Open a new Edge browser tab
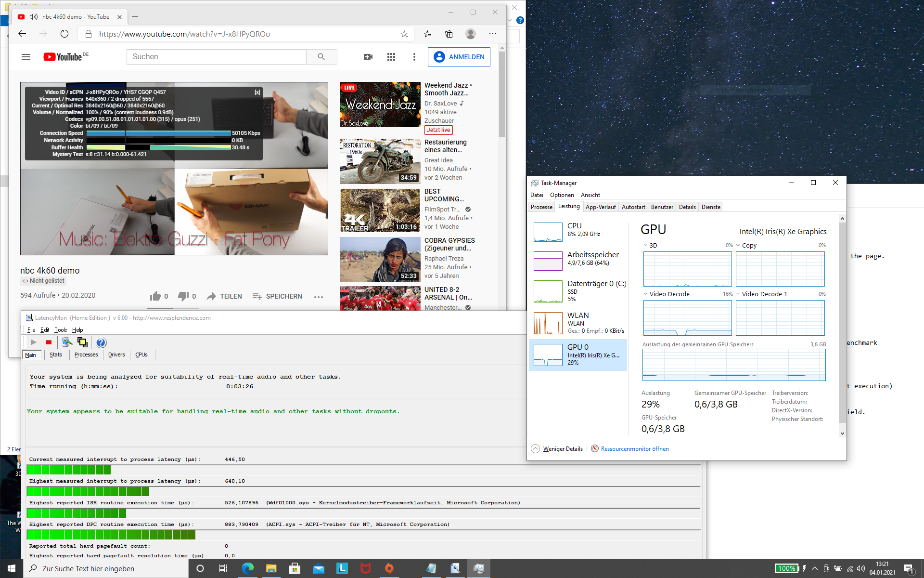Image resolution: width=924 pixels, height=578 pixels. (x=135, y=17)
